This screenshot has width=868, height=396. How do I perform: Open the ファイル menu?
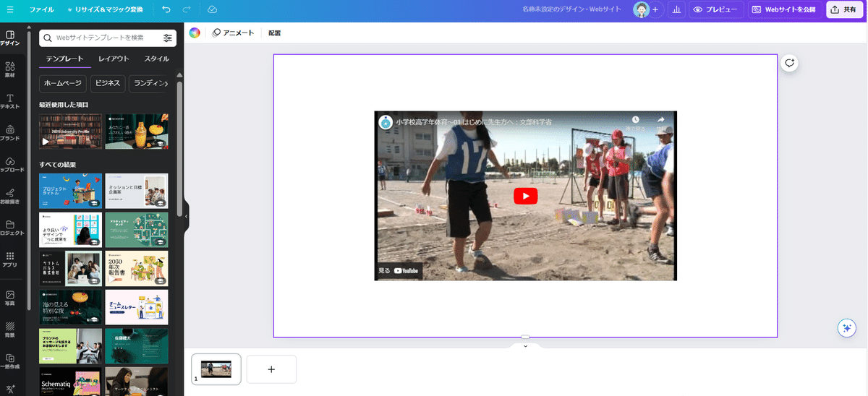(x=41, y=10)
